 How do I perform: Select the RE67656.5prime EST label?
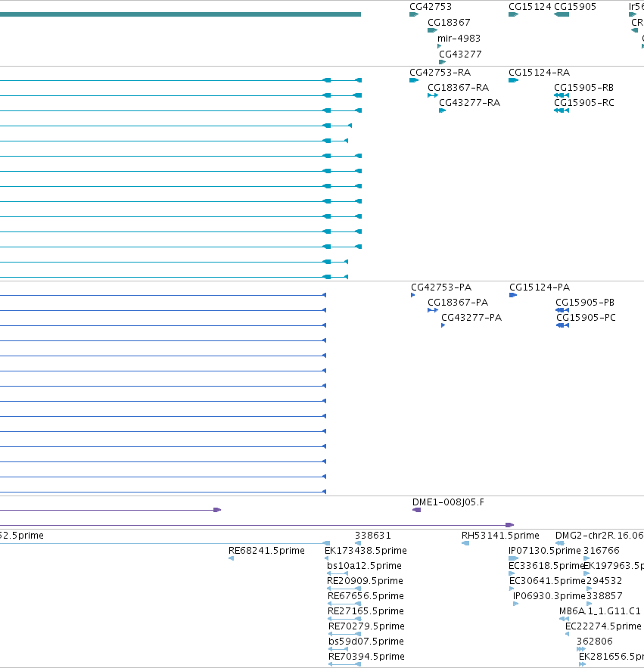(366, 596)
